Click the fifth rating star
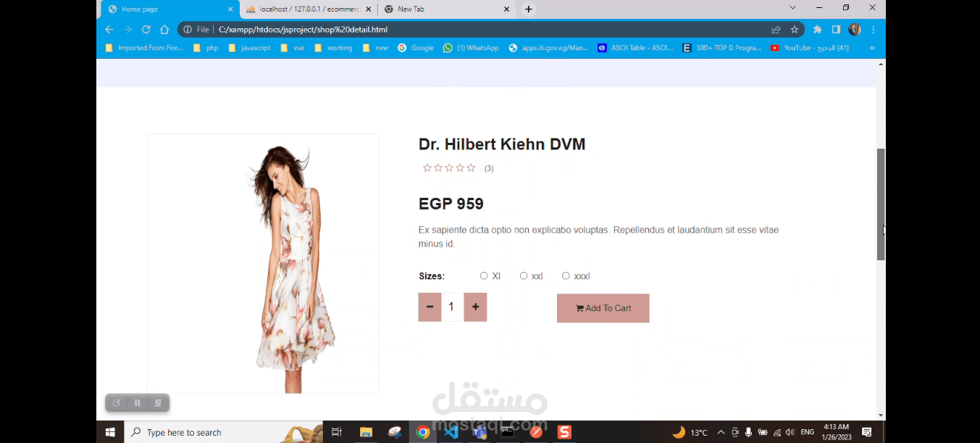Image resolution: width=980 pixels, height=443 pixels. coord(471,168)
